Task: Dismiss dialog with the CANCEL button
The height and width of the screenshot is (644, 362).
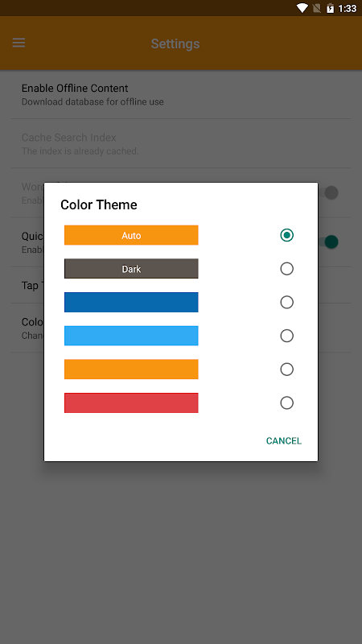Action: point(284,441)
